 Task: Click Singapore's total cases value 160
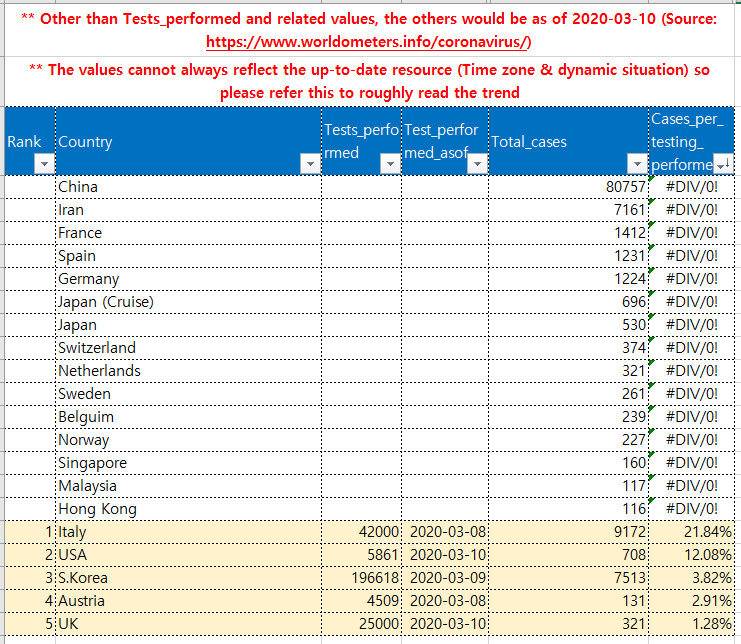[569, 463]
